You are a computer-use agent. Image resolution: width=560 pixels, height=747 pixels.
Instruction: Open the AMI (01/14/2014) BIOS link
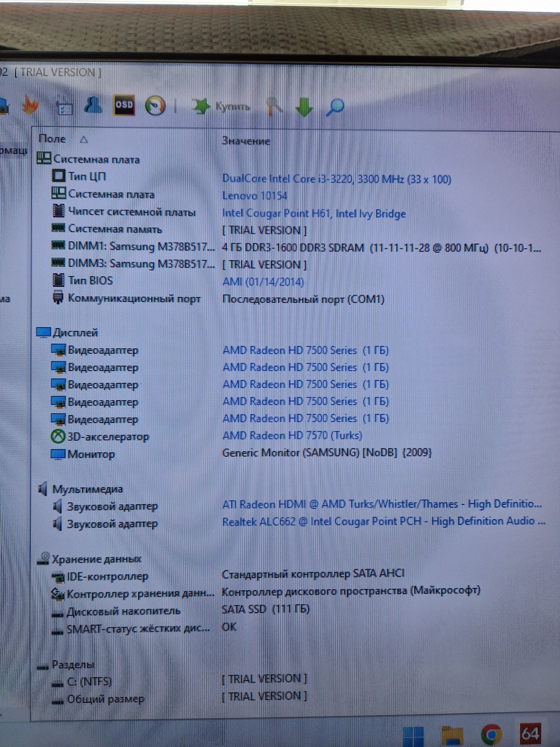coord(263,282)
